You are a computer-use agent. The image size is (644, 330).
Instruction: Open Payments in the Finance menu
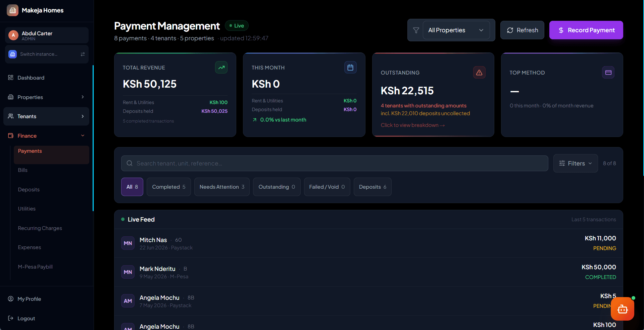pyautogui.click(x=51, y=155)
